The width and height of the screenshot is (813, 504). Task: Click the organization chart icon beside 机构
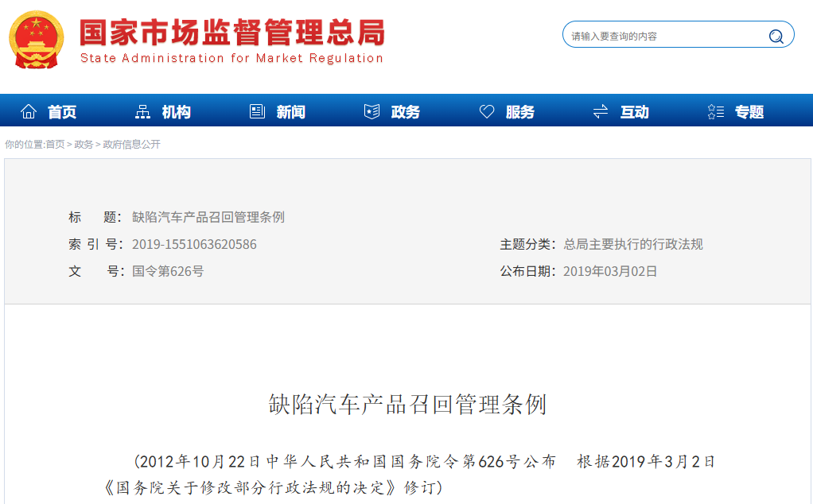click(x=142, y=111)
